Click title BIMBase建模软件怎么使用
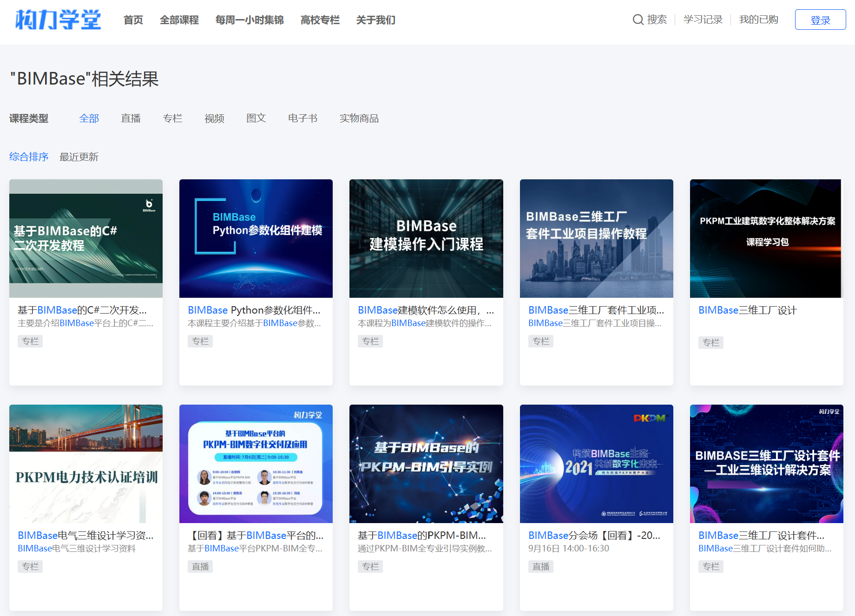855x616 pixels. (x=426, y=310)
